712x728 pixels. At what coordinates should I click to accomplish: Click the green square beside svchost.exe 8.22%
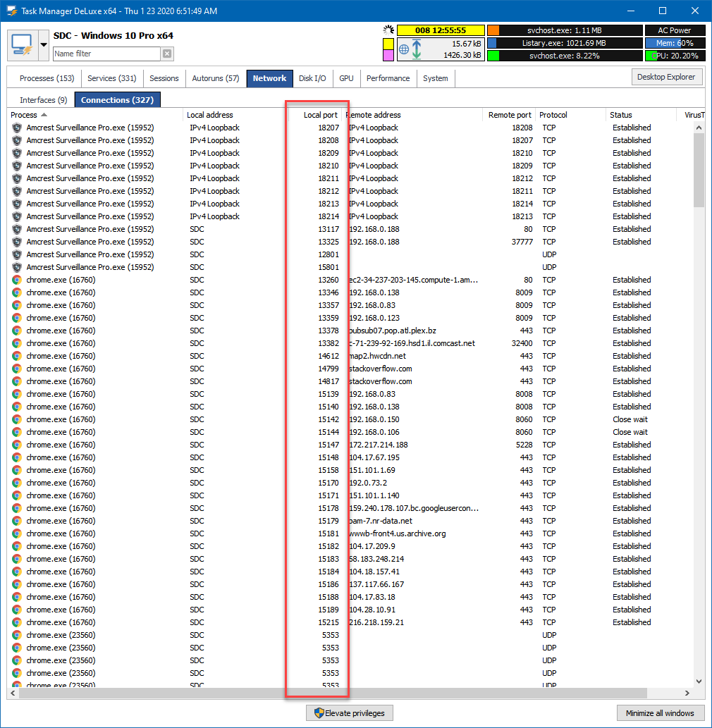493,56
